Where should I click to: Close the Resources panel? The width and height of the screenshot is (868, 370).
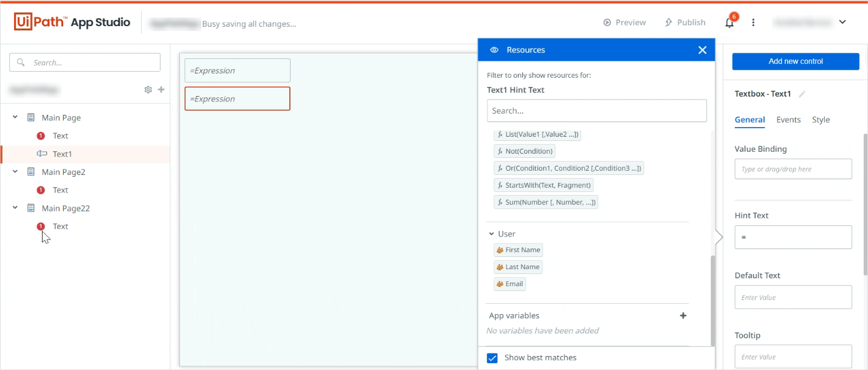702,50
